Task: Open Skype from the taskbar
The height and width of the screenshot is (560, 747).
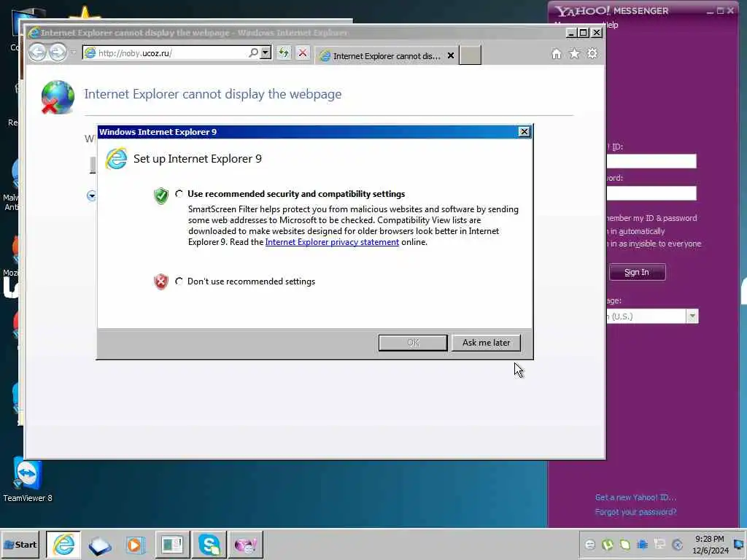Action: [x=209, y=544]
